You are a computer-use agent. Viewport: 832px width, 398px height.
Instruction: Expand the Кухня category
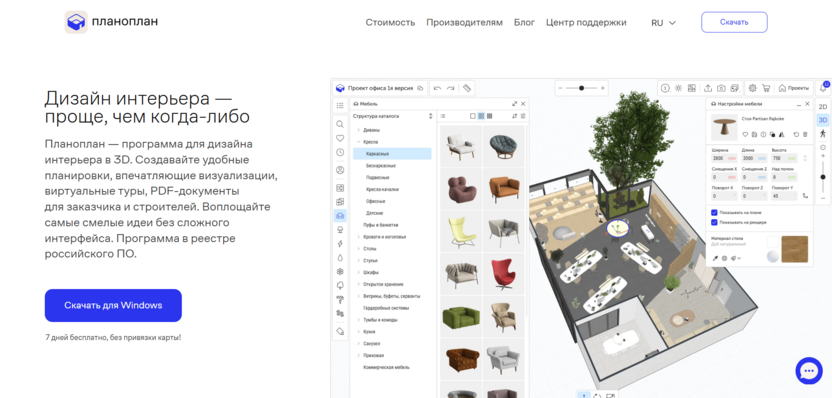point(359,332)
